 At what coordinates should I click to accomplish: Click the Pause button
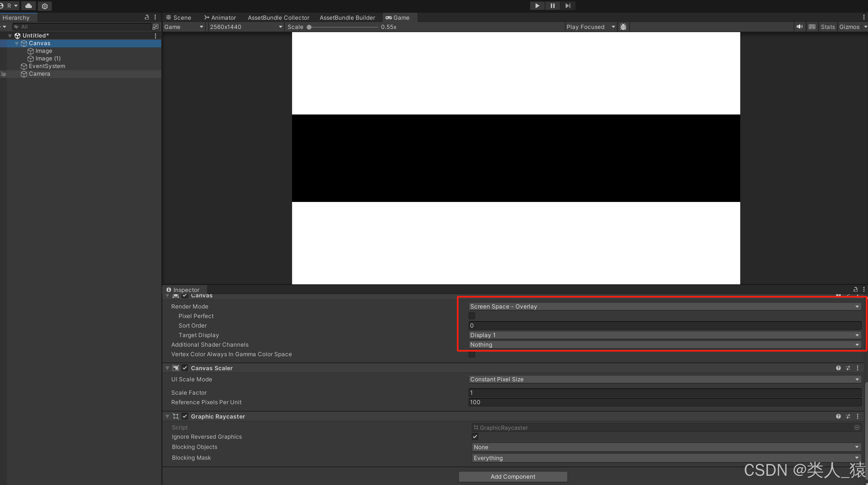tap(552, 6)
